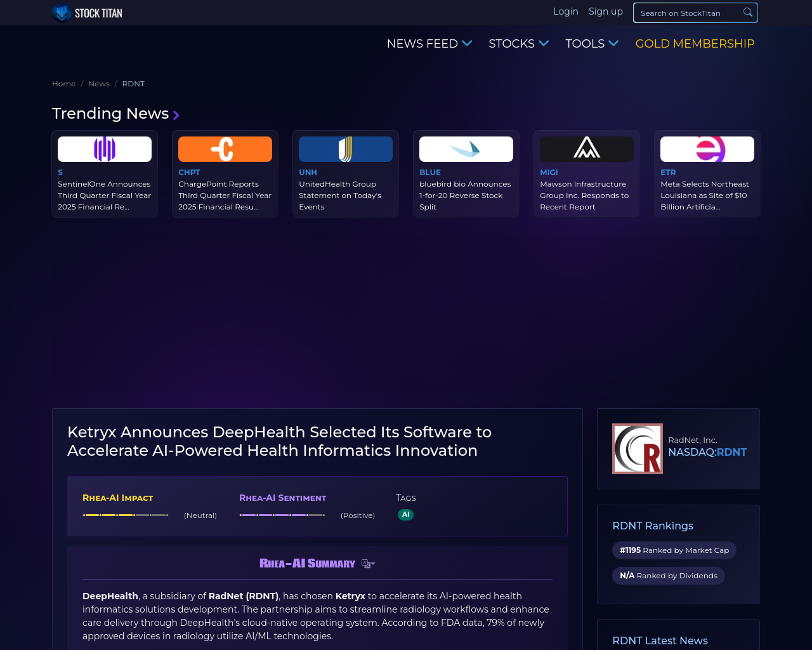The width and height of the screenshot is (812, 650).
Task: Open the NASDAQ:RDNT stock link
Action: [707, 452]
